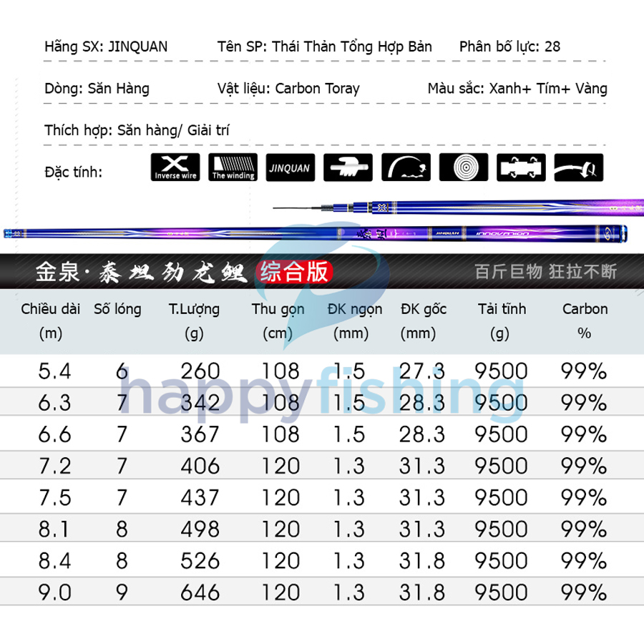Click the 'Đặc tính:' label

(x=74, y=172)
